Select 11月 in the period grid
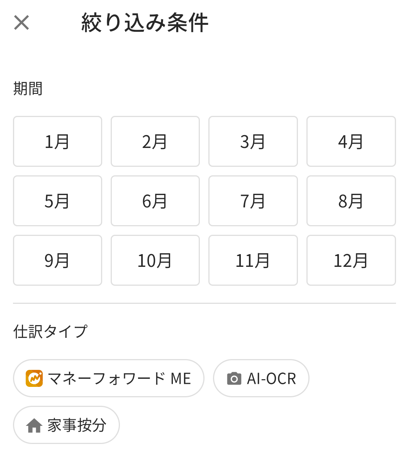 [x=253, y=260]
